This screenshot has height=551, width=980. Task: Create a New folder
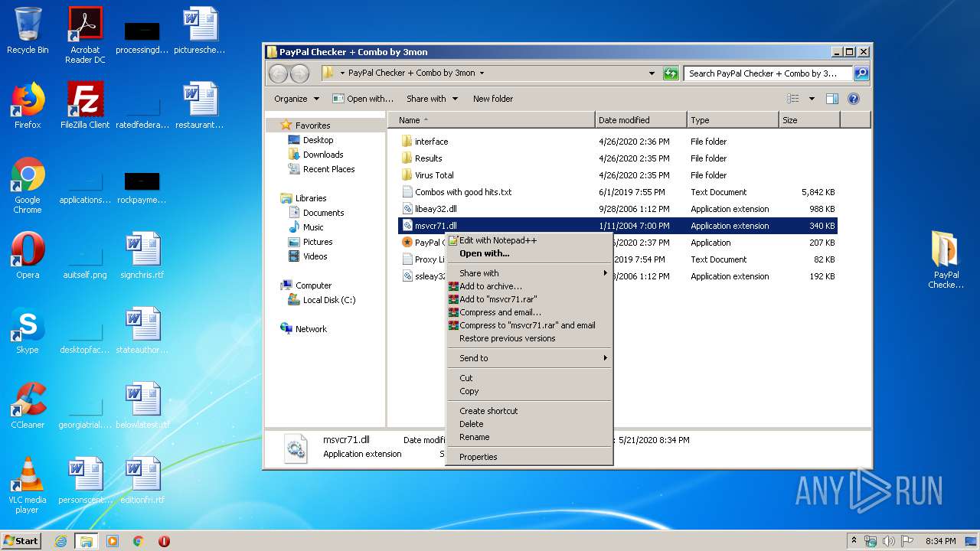(x=493, y=99)
